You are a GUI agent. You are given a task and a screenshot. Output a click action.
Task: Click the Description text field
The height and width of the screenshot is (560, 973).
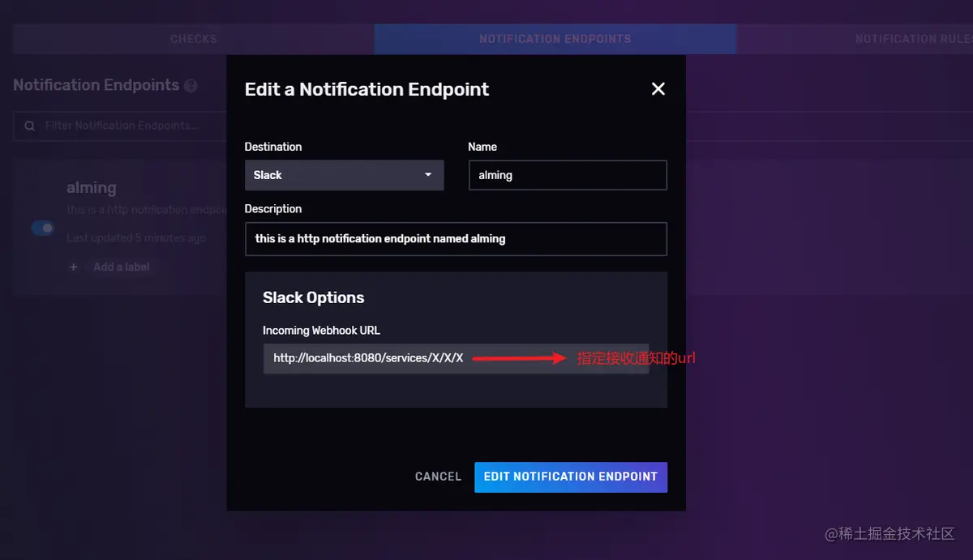coord(456,239)
